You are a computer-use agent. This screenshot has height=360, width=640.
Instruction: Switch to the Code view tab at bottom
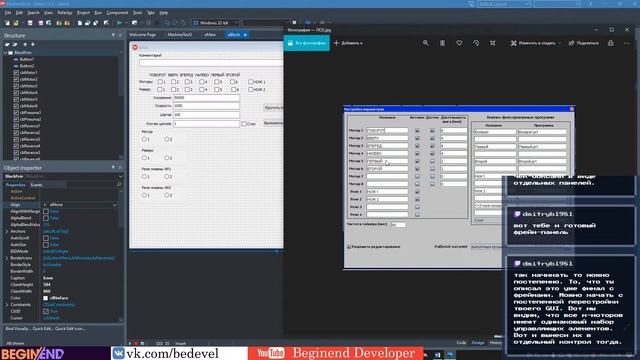pos(461,343)
